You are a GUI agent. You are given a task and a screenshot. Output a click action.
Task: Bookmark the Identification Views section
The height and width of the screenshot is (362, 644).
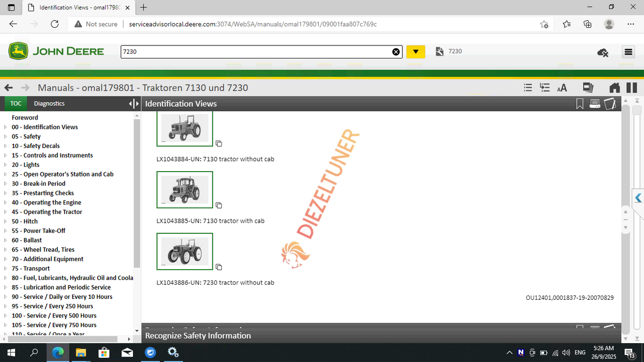pos(580,104)
